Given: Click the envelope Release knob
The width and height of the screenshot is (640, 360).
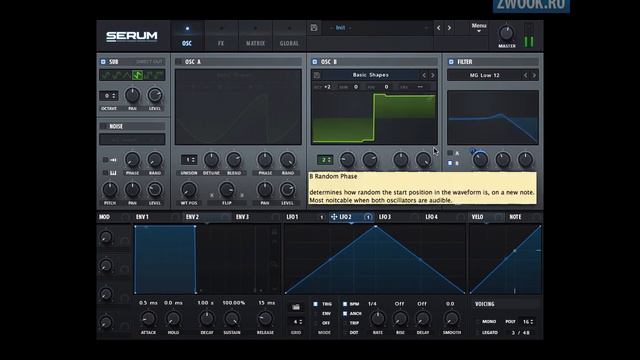Looking at the screenshot, I should pyautogui.click(x=265, y=319).
